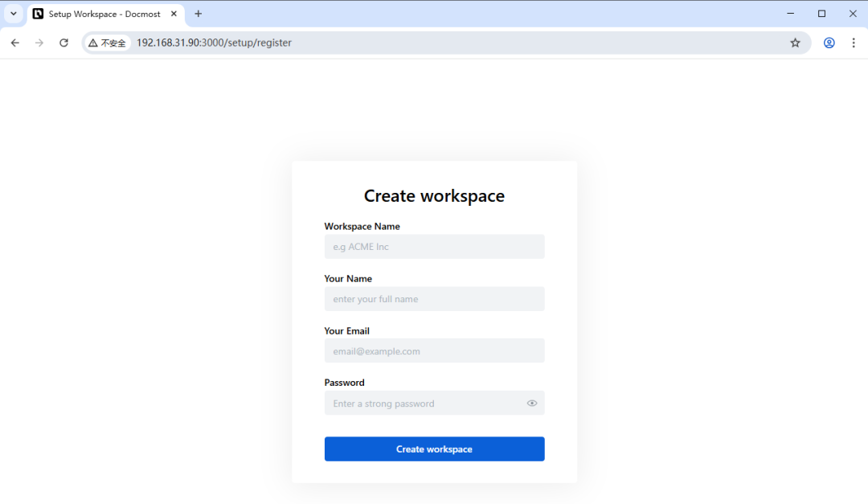
Task: Bookmark this page with the star icon
Action: click(x=795, y=43)
